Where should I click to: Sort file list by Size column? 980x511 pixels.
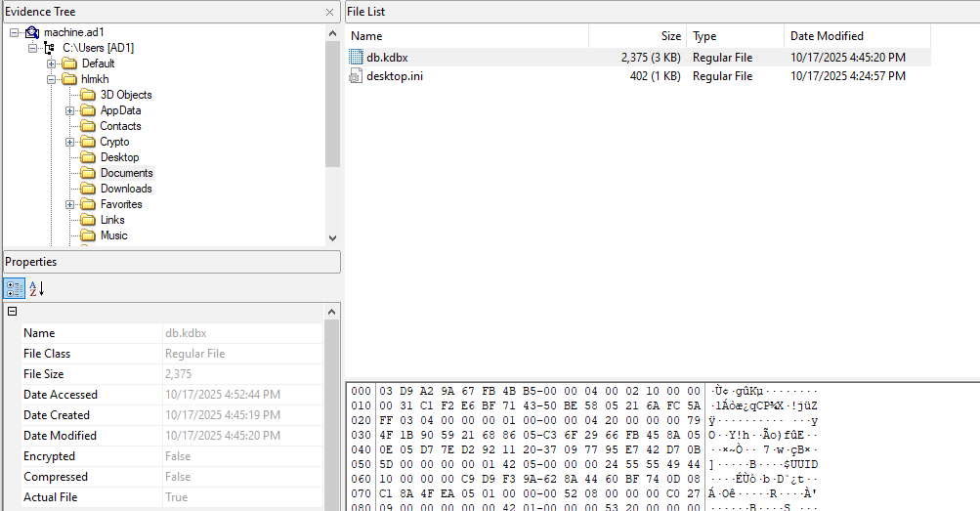[636, 36]
